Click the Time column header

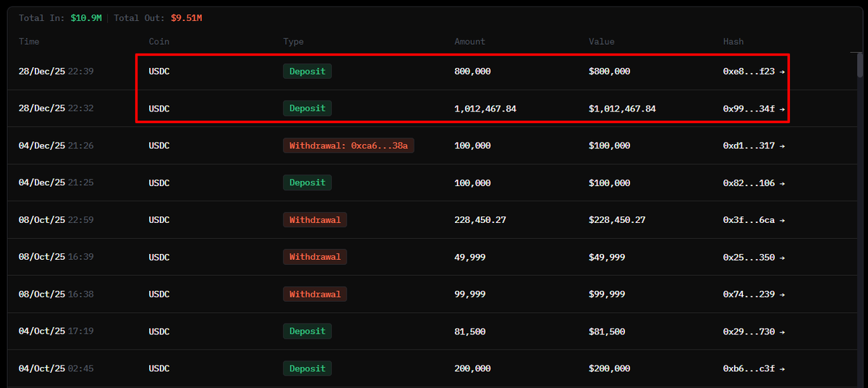click(29, 42)
